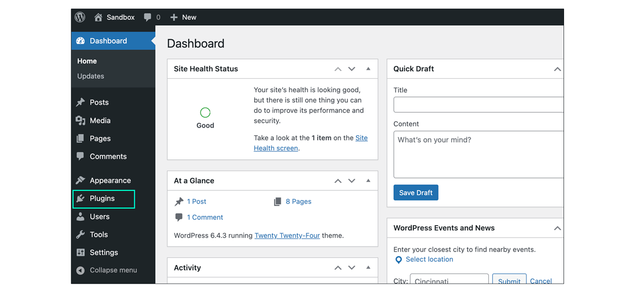Click the pushpin icon beside 1 Post
644x295 pixels.
179,202
